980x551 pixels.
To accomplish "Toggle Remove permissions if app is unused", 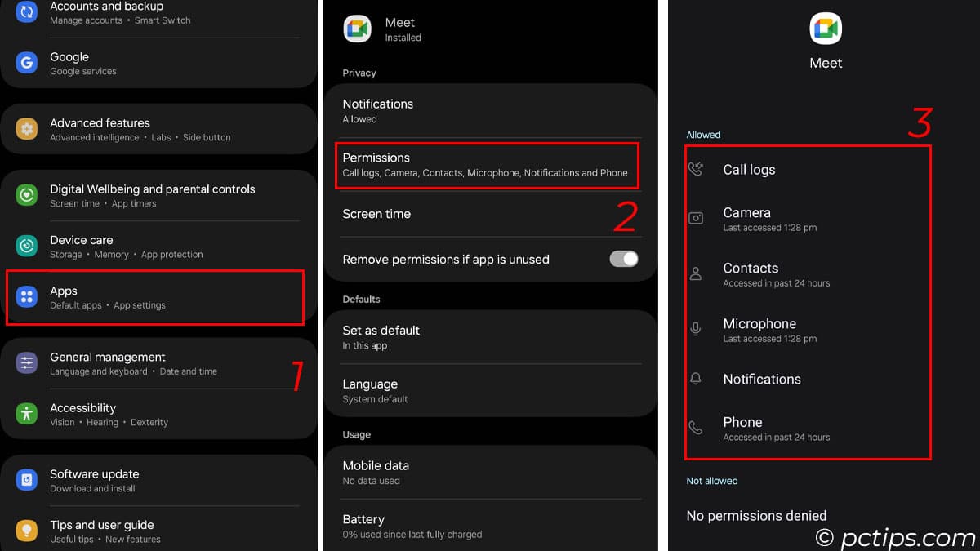I will click(623, 259).
